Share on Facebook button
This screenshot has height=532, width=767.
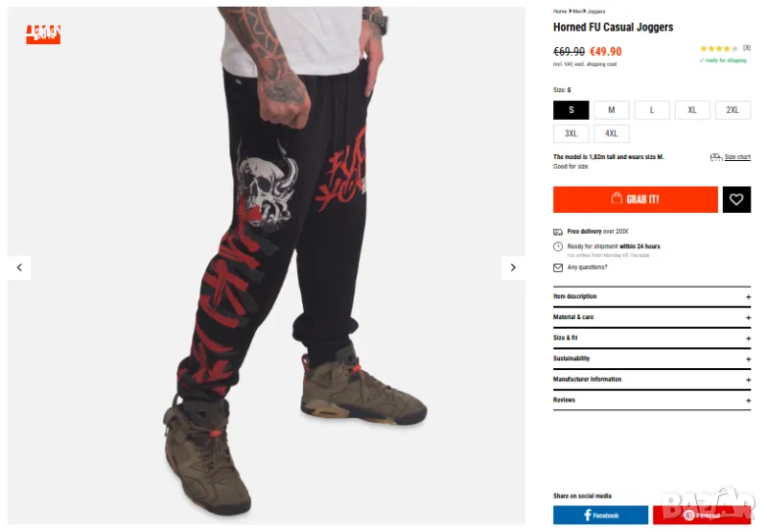[x=601, y=515]
